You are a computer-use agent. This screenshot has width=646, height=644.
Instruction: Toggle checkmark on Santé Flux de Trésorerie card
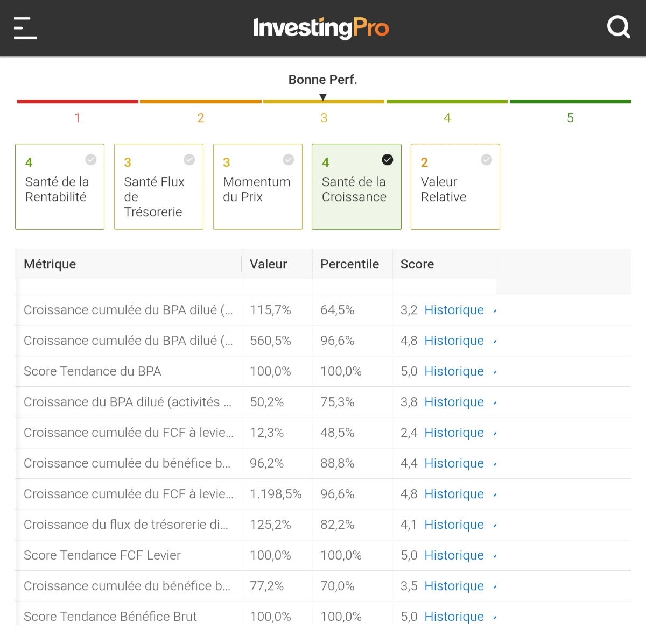(189, 160)
